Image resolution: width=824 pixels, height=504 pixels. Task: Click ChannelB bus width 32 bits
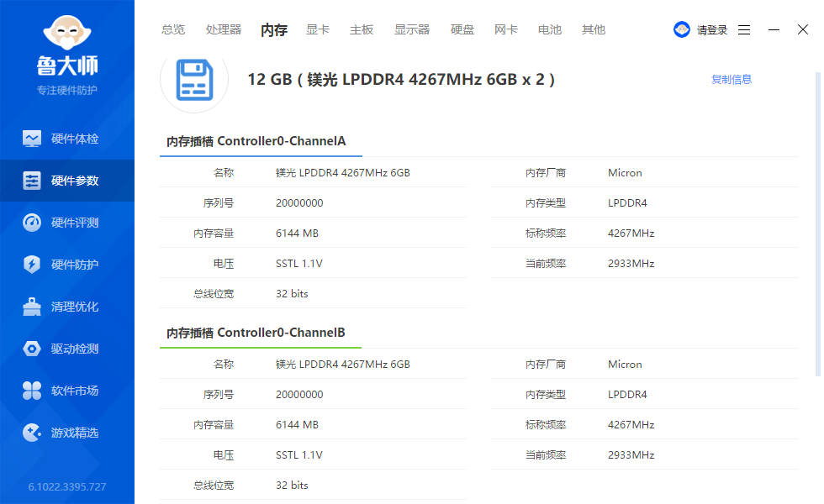pos(292,486)
